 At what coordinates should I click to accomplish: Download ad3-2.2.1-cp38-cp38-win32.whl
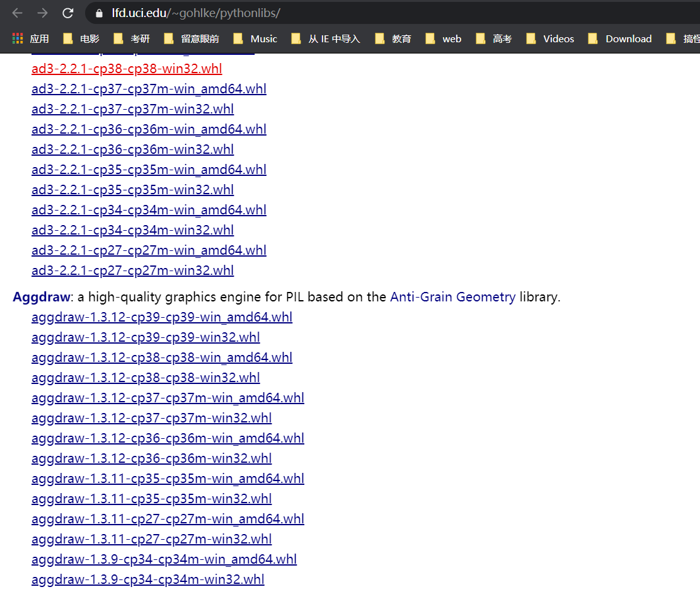(127, 69)
